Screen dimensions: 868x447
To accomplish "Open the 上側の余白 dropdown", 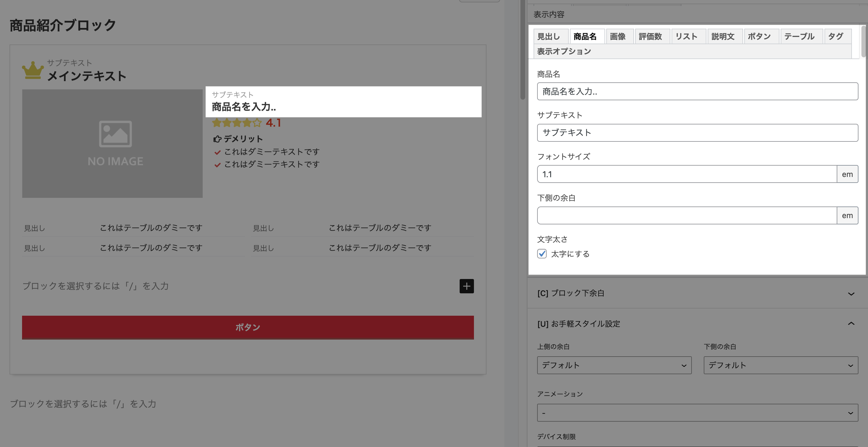I will tap(614, 365).
